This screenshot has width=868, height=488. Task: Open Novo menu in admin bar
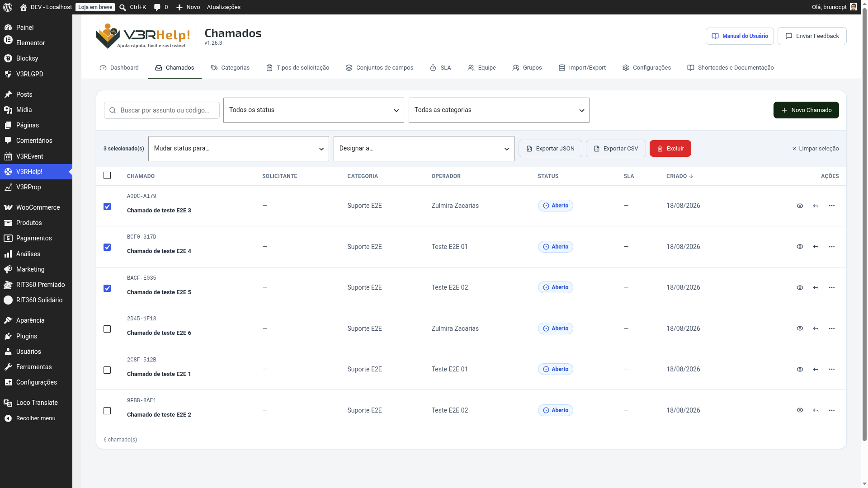click(188, 7)
